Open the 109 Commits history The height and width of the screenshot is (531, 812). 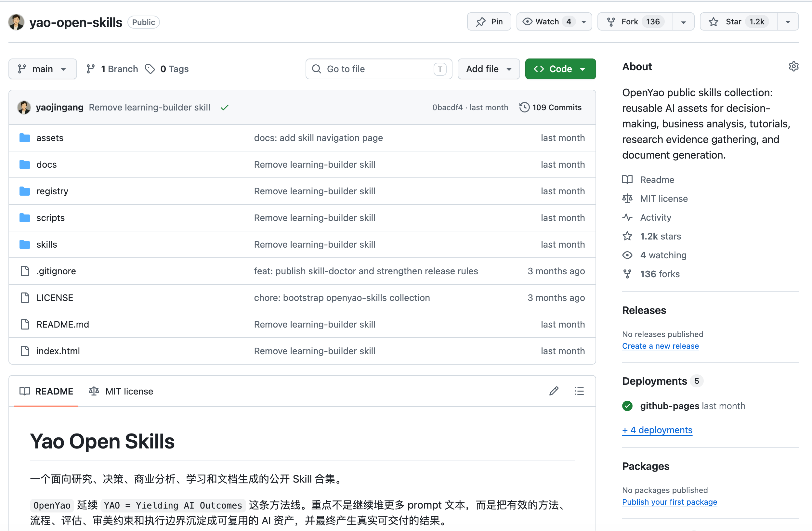[x=550, y=108]
